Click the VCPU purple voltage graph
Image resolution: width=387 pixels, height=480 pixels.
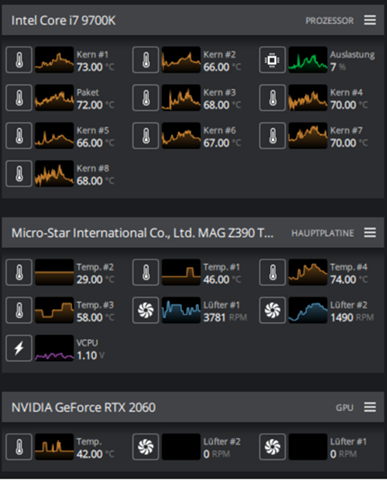(x=54, y=348)
